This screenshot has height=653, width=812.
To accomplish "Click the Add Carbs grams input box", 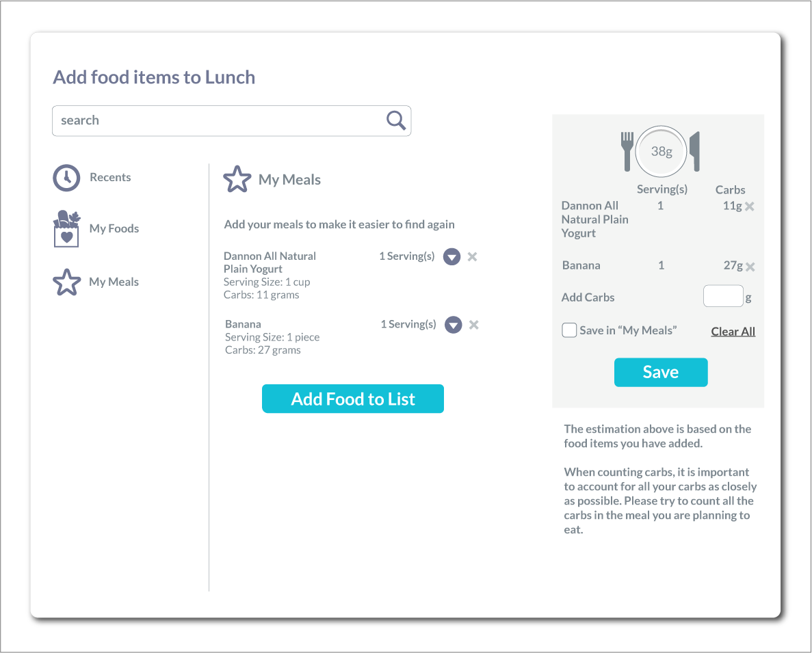I will (723, 297).
